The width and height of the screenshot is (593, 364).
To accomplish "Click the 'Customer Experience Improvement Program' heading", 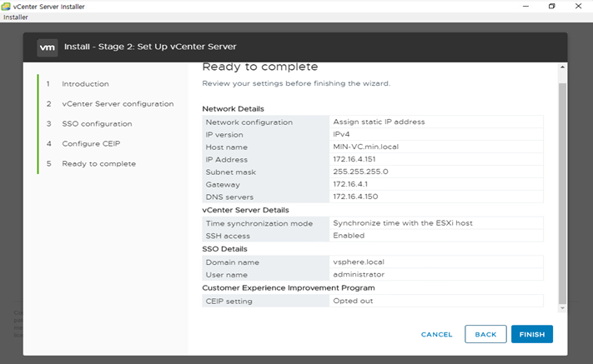I will click(289, 287).
